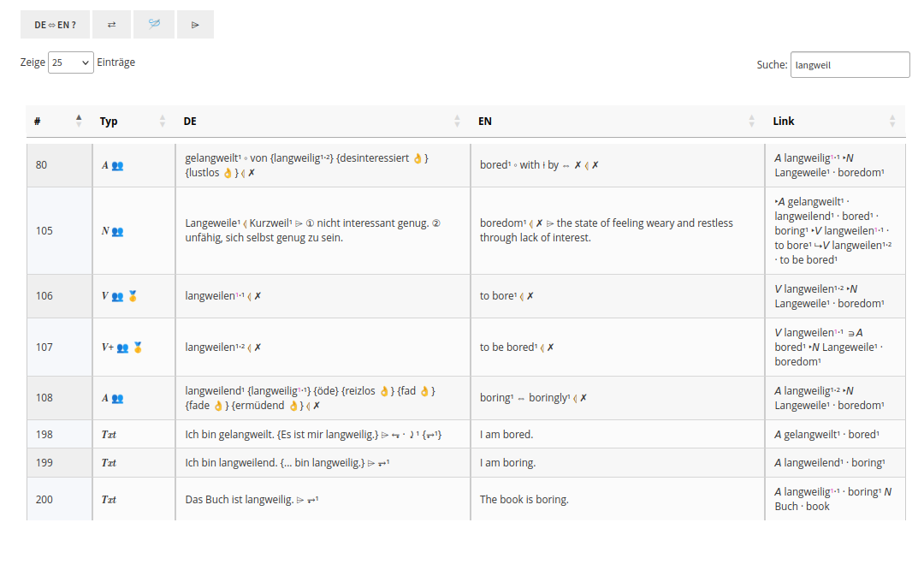Click the medal icon in row 106
The width and height of the screenshot is (924, 582).
point(133,296)
